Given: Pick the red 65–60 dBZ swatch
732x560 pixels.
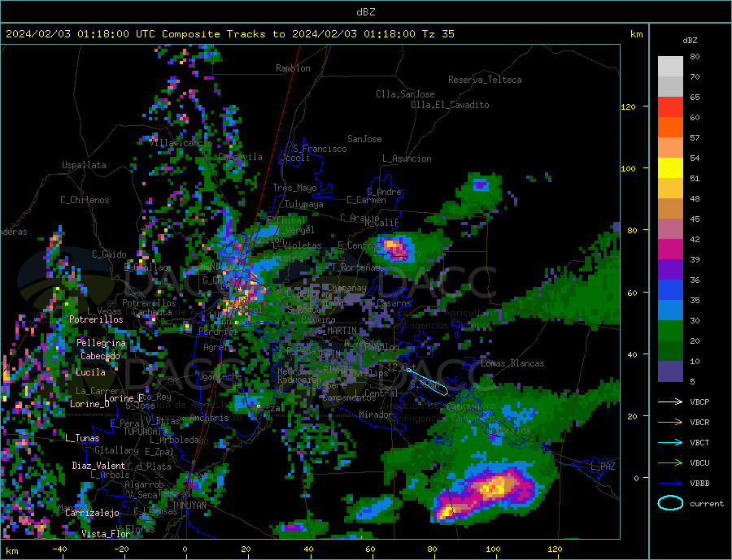Looking at the screenshot, I should coord(670,106).
